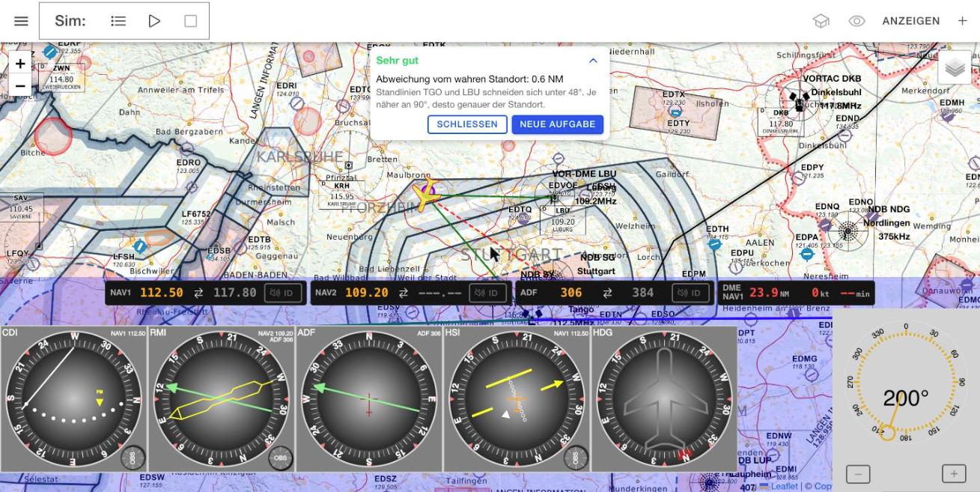
Task: Stop the simulation with square button
Action: [x=191, y=21]
